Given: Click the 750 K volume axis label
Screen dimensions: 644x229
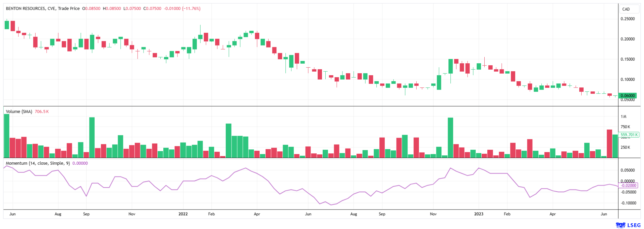Looking at the screenshot, I should (x=625, y=127).
